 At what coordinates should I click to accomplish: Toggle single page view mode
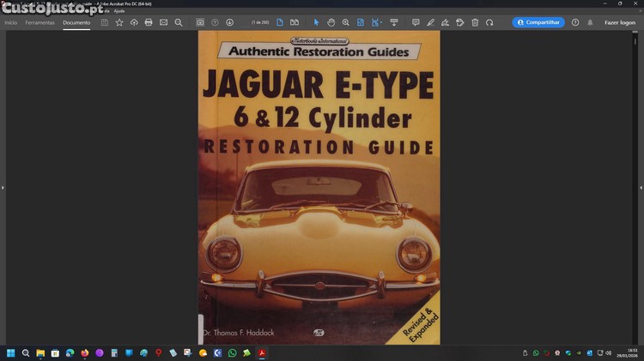(x=280, y=22)
